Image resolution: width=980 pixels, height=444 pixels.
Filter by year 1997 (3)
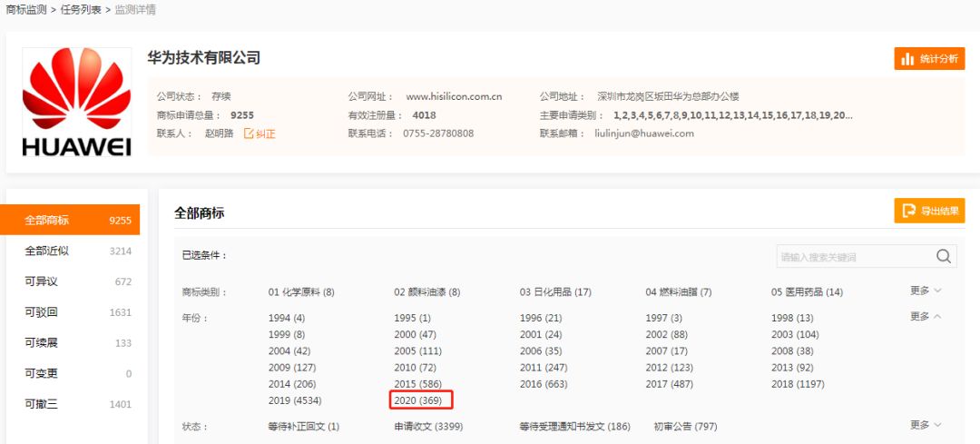coord(663,319)
